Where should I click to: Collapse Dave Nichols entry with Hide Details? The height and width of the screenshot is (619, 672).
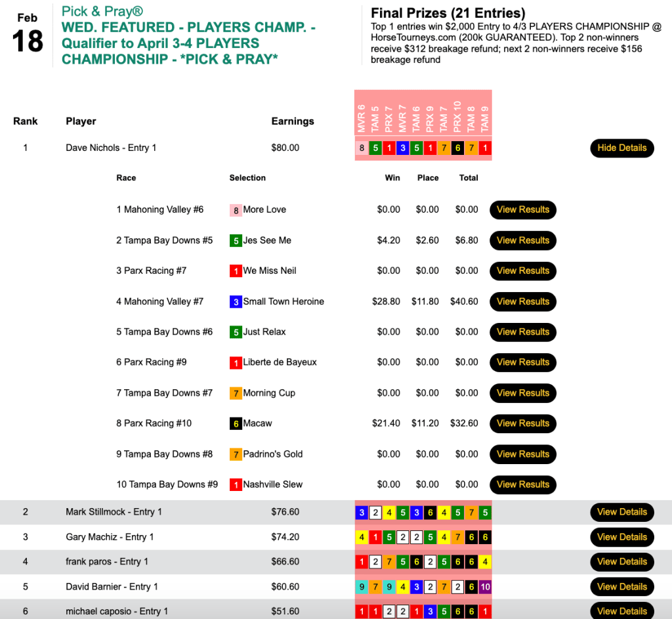621,148
